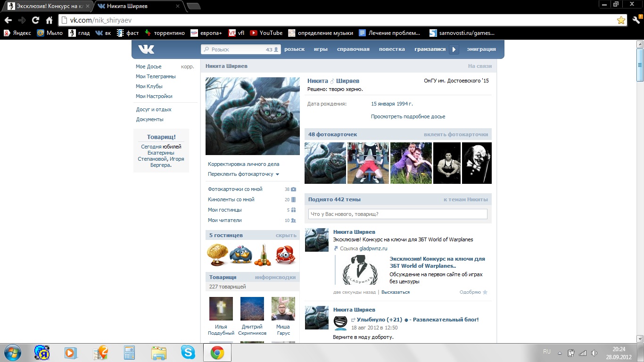The image size is (644, 362).
Task: Click the Одобряю like star on post
Action: [x=485, y=292]
